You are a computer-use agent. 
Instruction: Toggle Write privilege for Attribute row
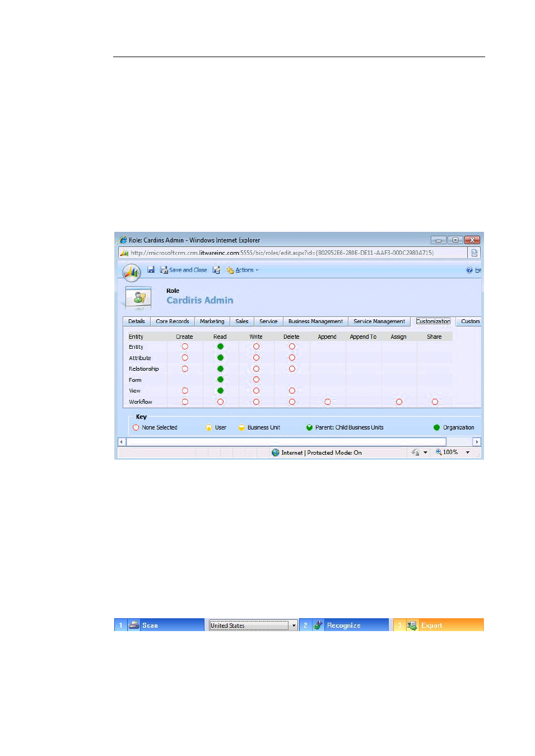[x=256, y=358]
